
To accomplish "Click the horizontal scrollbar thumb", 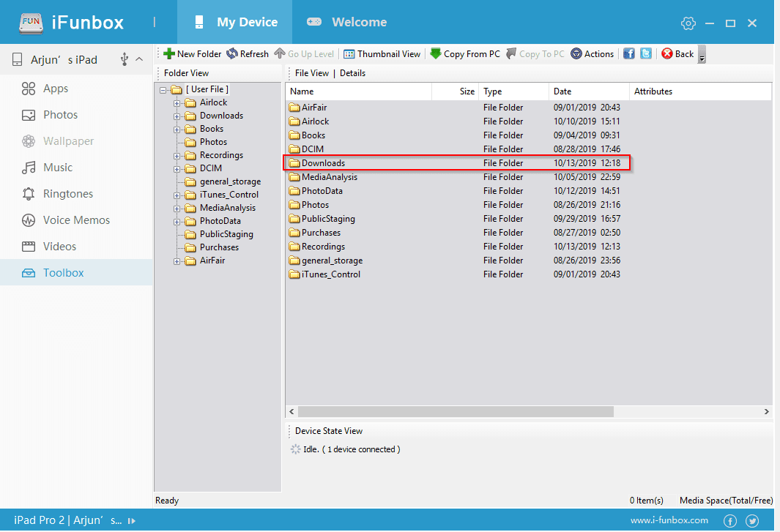I will (x=456, y=412).
